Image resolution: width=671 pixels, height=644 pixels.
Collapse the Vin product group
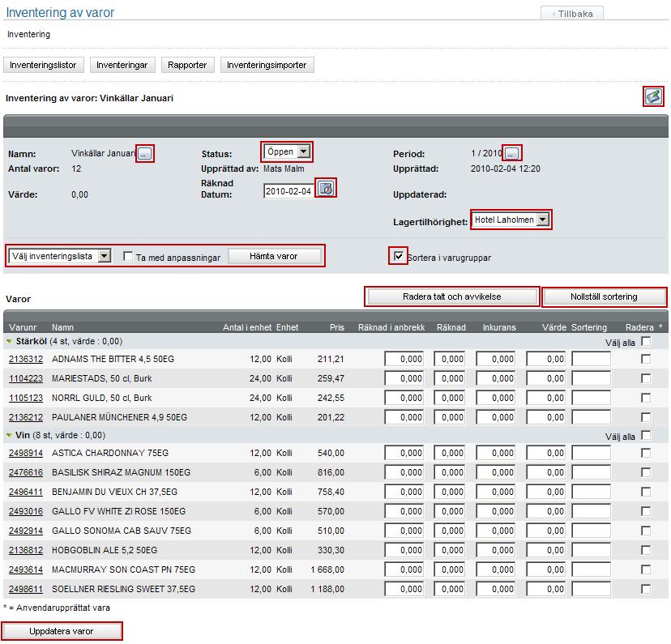[x=10, y=435]
